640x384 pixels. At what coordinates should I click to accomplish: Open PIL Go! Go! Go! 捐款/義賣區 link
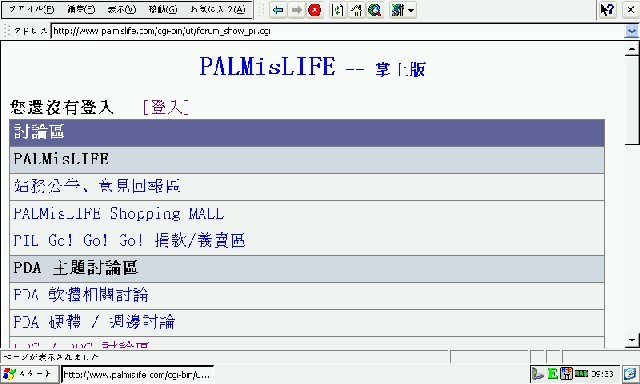[129, 240]
